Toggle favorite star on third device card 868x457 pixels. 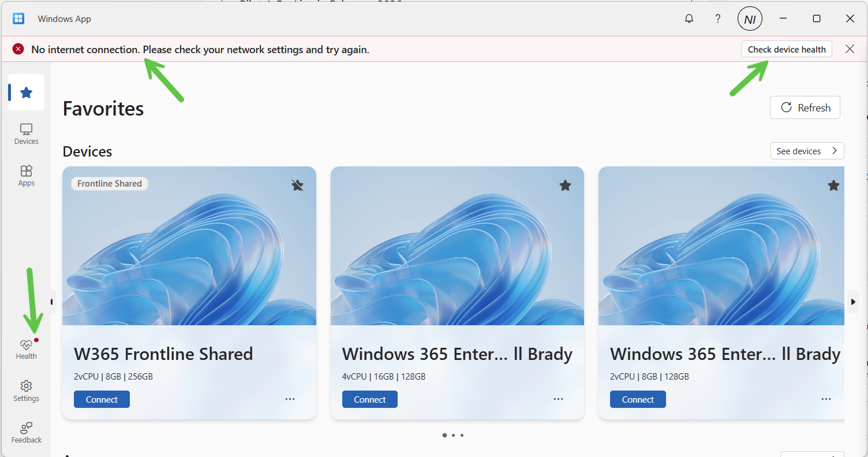(x=833, y=185)
